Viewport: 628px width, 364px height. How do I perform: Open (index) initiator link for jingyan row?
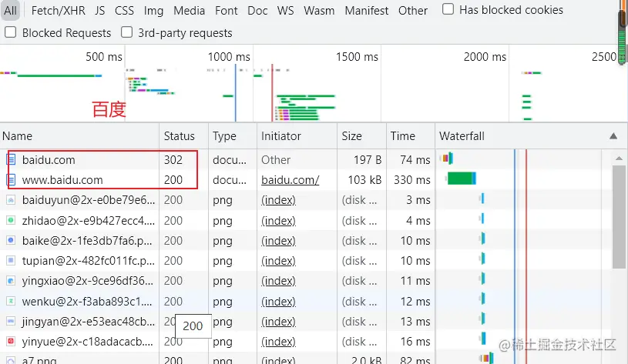tap(278, 322)
